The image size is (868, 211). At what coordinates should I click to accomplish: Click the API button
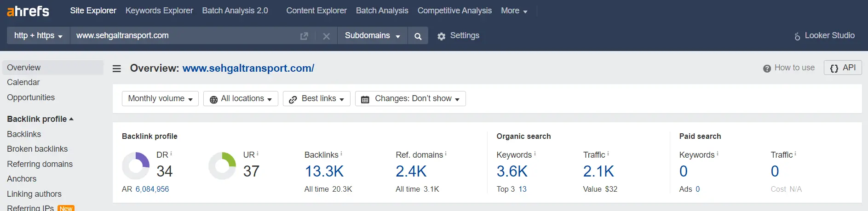pyautogui.click(x=843, y=68)
